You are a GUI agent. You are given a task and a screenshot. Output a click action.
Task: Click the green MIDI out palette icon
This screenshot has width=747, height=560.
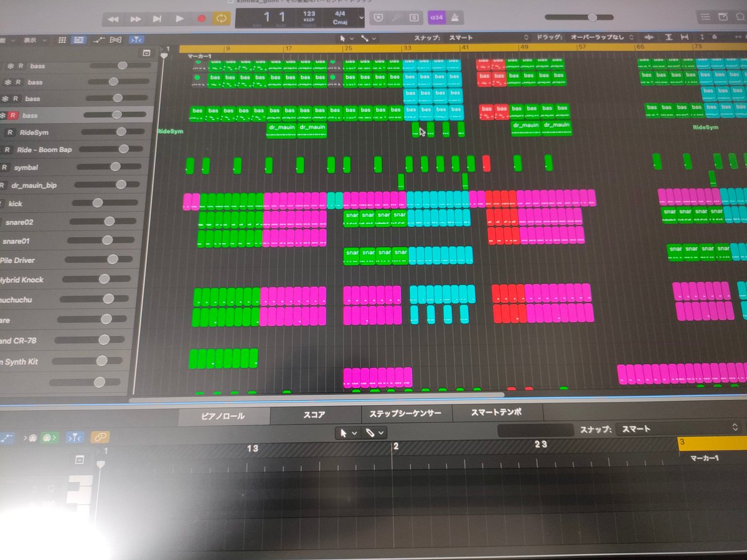coord(50,438)
